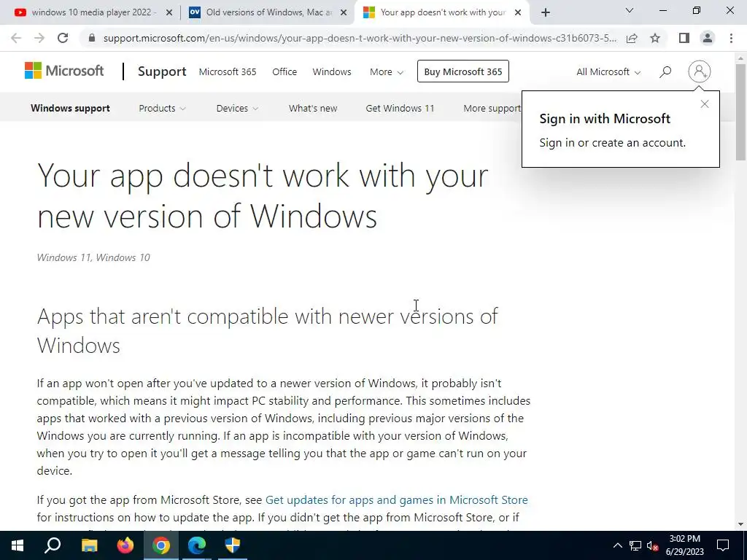
Task: Click the network tray icon
Action: coord(635,545)
